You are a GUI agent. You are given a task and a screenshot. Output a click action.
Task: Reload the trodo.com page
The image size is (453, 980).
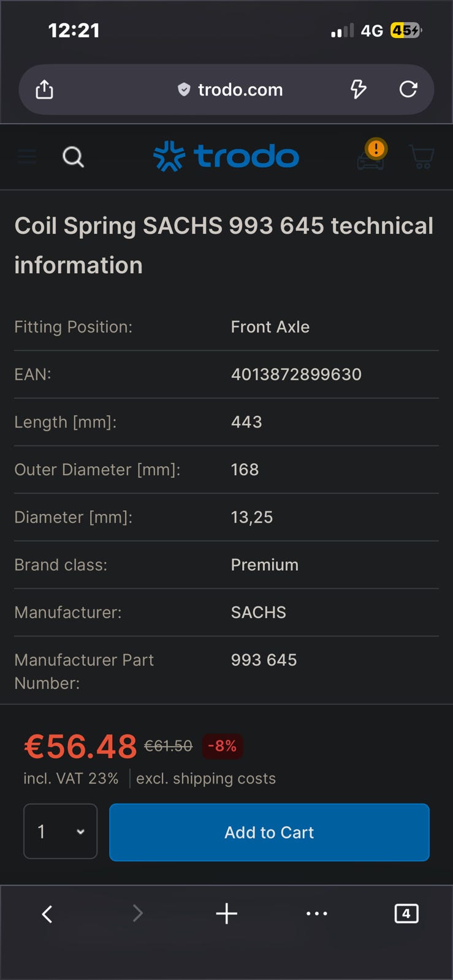click(x=408, y=89)
